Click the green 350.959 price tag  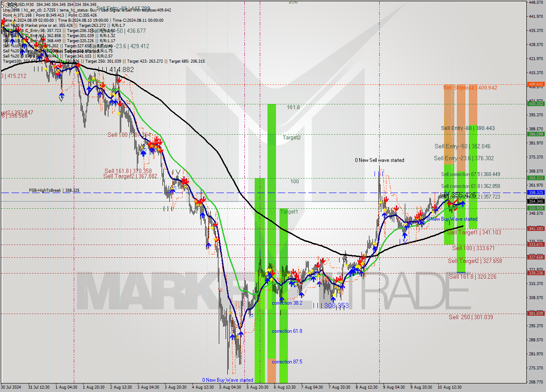click(536, 208)
